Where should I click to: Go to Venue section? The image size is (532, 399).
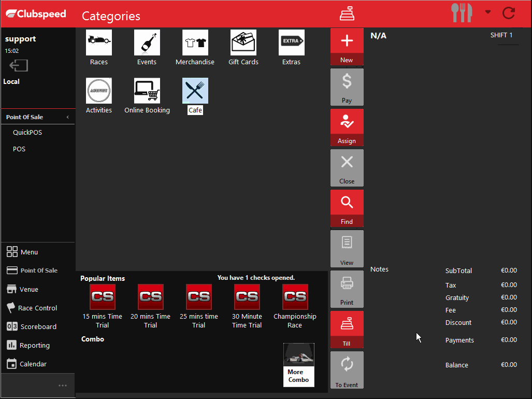click(22, 289)
